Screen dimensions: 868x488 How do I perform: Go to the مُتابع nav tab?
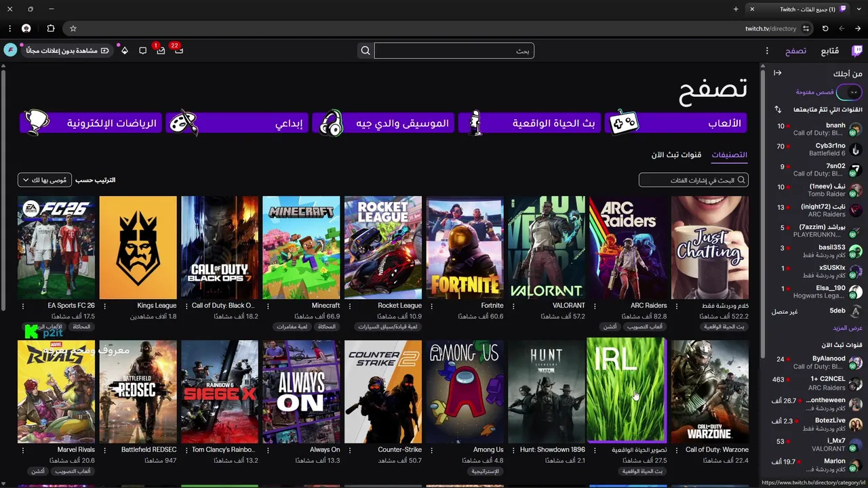point(830,51)
